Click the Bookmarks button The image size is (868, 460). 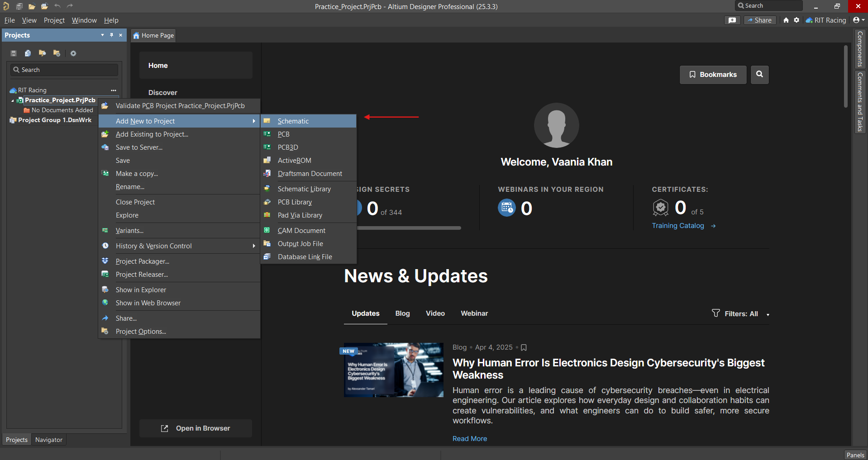coord(713,75)
